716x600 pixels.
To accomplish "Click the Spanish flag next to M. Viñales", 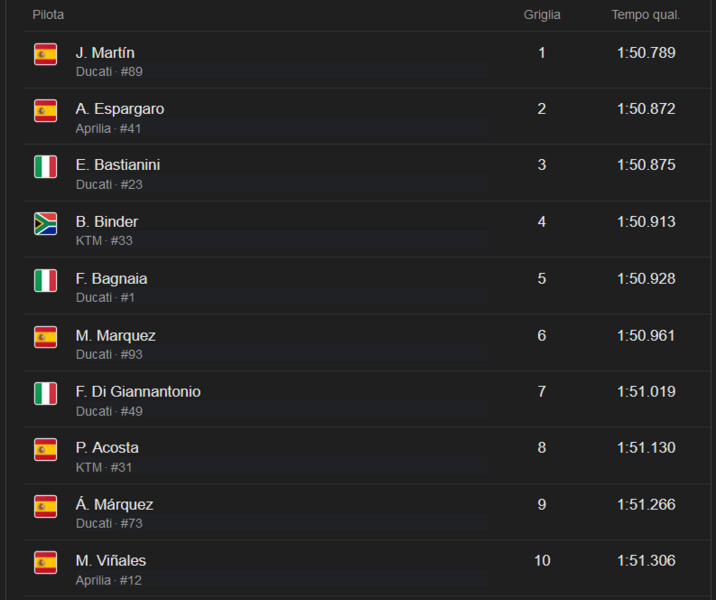I will pyautogui.click(x=45, y=562).
